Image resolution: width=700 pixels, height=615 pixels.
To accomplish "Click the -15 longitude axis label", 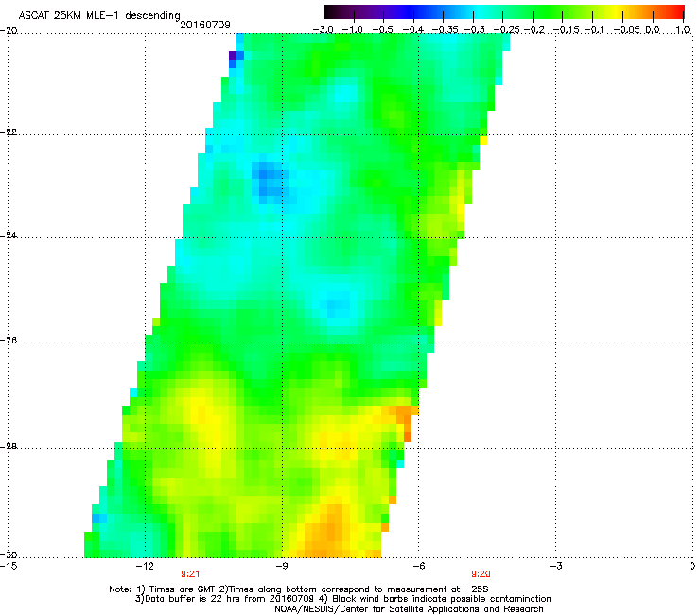I will tap(9, 567).
